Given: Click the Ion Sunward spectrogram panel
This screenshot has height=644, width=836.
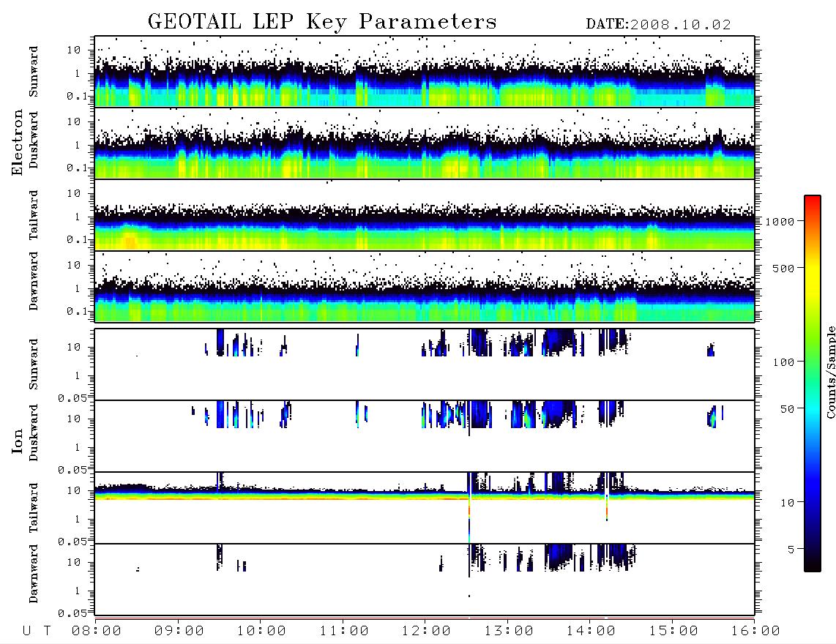Looking at the screenshot, I should (425, 364).
